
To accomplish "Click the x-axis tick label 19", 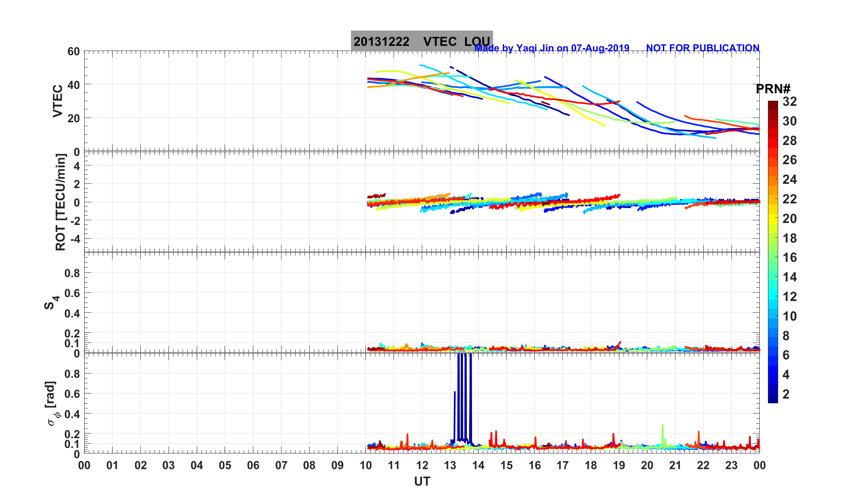I will coord(619,466).
